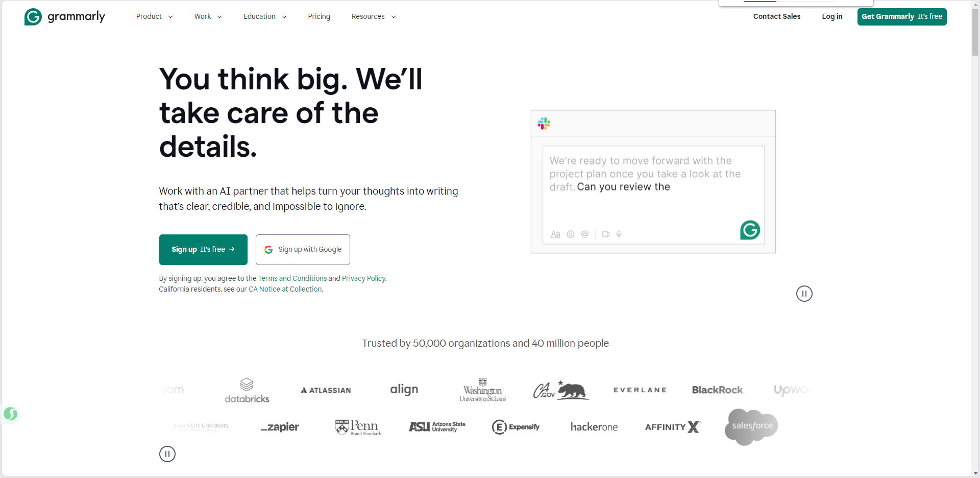Click the microphone icon in message toolbar
980x478 pixels.
(619, 234)
